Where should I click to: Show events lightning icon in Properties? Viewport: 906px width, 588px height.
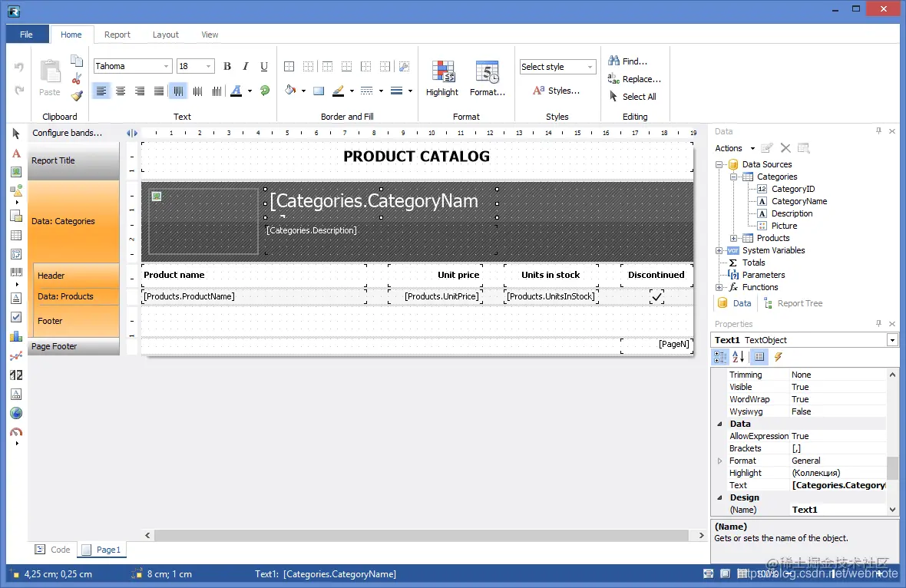[779, 357]
